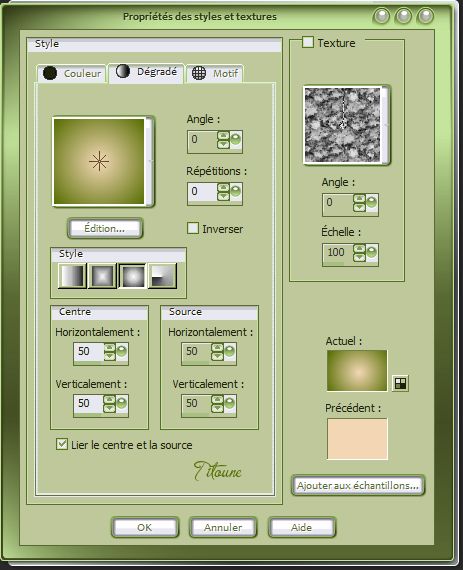Increase the gradient Angle with up arrow
The image size is (463, 570).
point(223,136)
